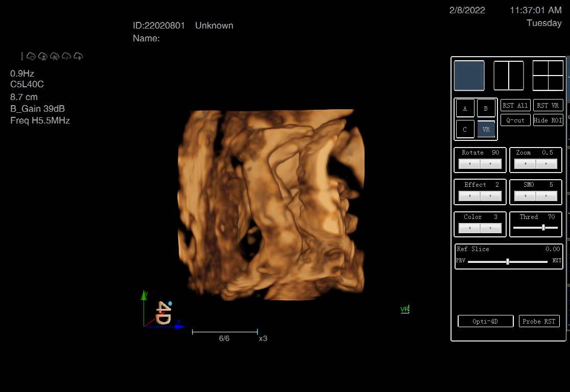
Task: Increase the Rotate value with right arrow
Action: tap(491, 164)
